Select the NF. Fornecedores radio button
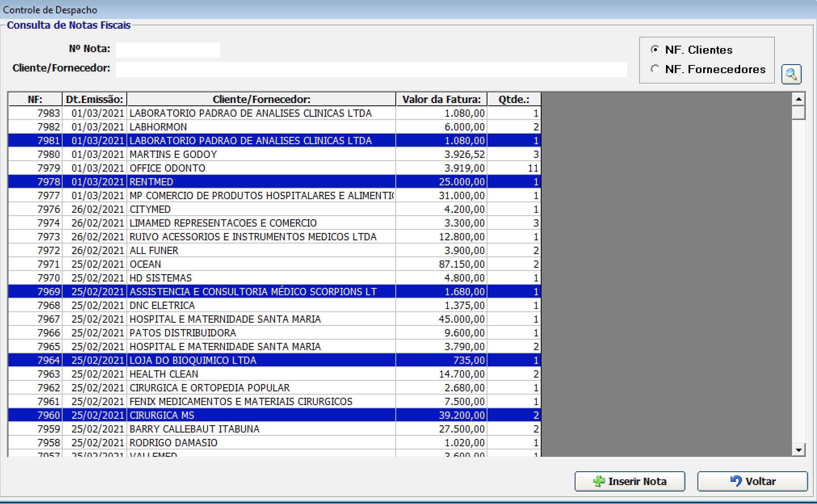Screen dimensions: 817x504 point(655,69)
